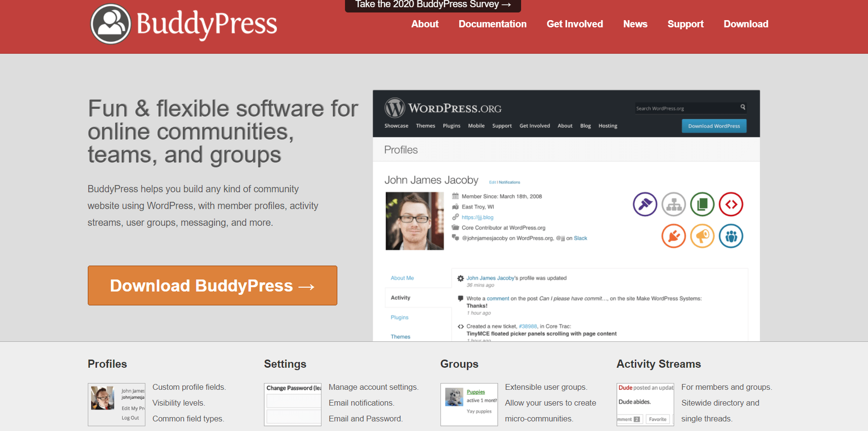Click the Dude activity stream thumbnail

(x=645, y=405)
